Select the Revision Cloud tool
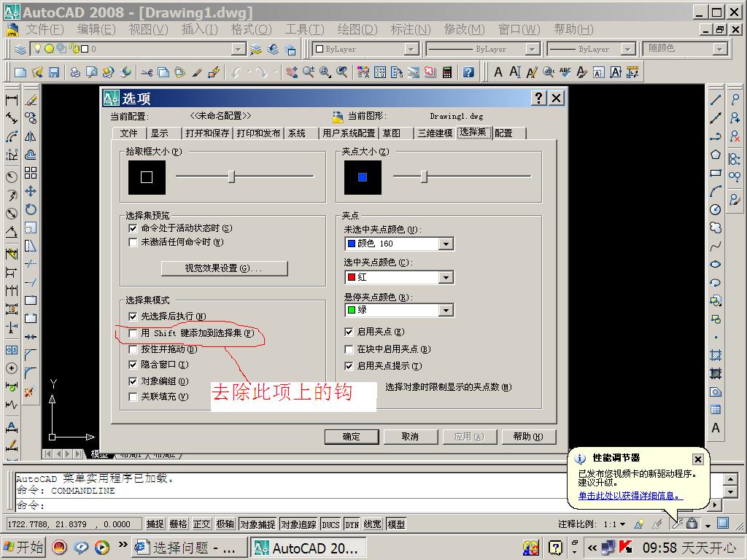Screen dimensions: 747x560 tap(716, 227)
